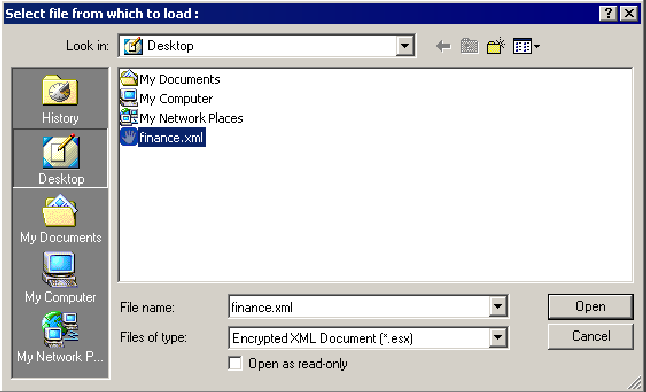Select the My Network Places list entry
Viewport: 646px width, 392px height.
(191, 119)
